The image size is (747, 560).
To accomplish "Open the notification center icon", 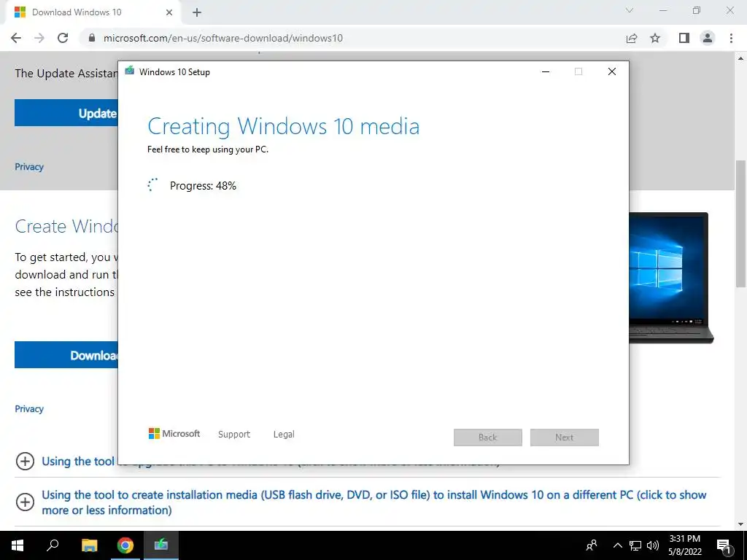I will [x=724, y=545].
